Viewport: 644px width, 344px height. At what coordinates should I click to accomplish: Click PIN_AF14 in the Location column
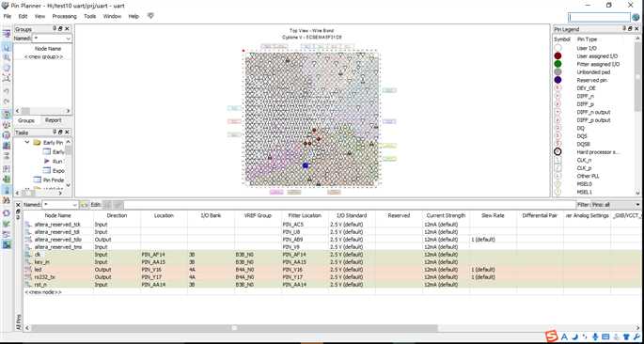tap(153, 255)
